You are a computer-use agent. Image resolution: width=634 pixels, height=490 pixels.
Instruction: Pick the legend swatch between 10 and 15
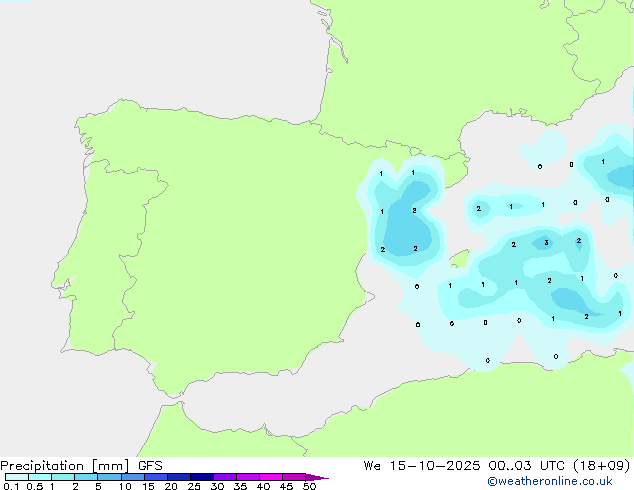point(133,477)
